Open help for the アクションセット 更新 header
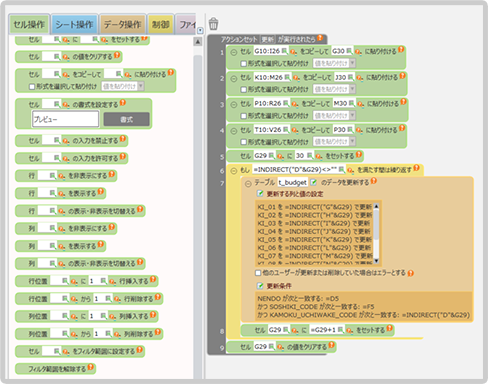 [320, 38]
